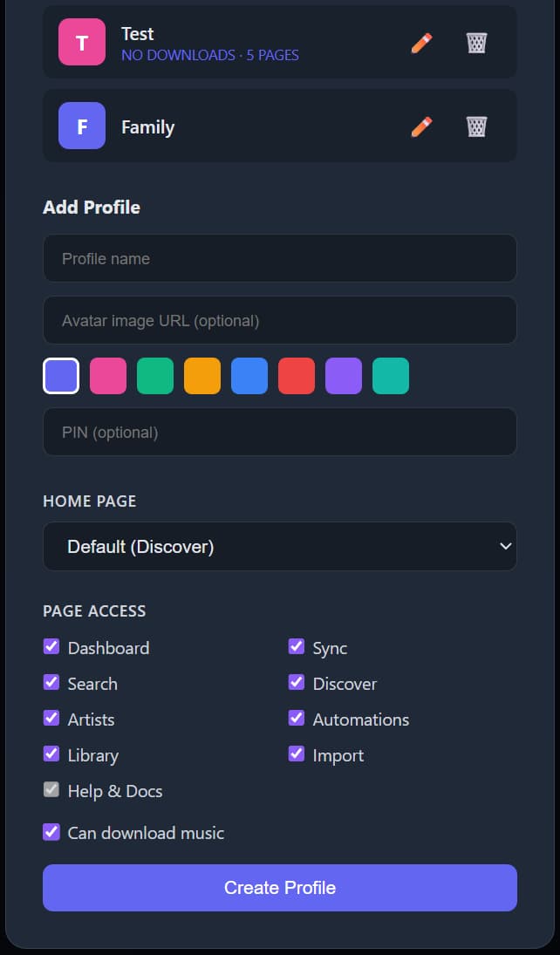The image size is (560, 955).
Task: Click the PIN (optional) field
Action: [x=279, y=432]
